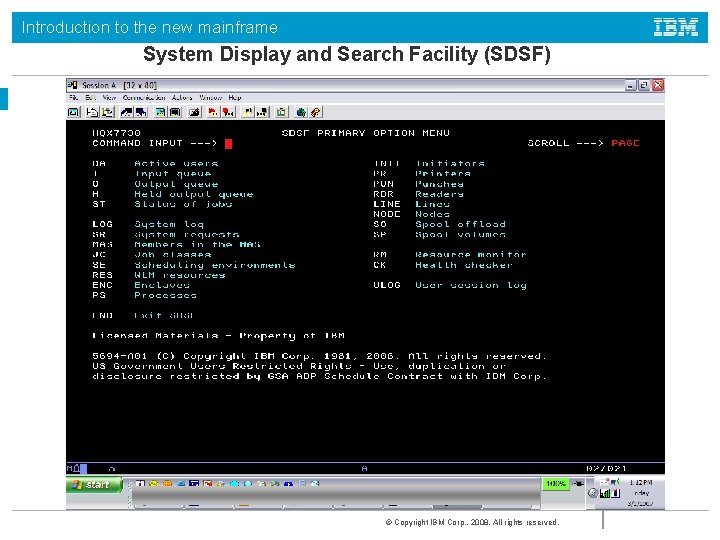Click the Windows Start button
Screen dimensions: 720x540
[94, 485]
